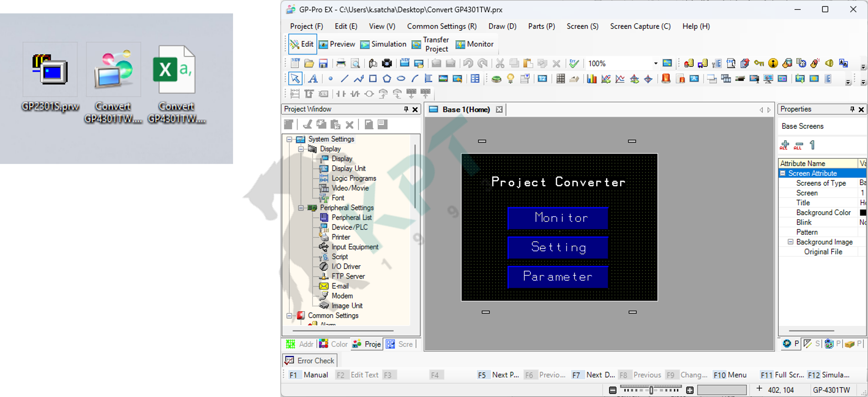The image size is (868, 397).
Task: Open the Project (F) menu
Action: [x=306, y=26]
